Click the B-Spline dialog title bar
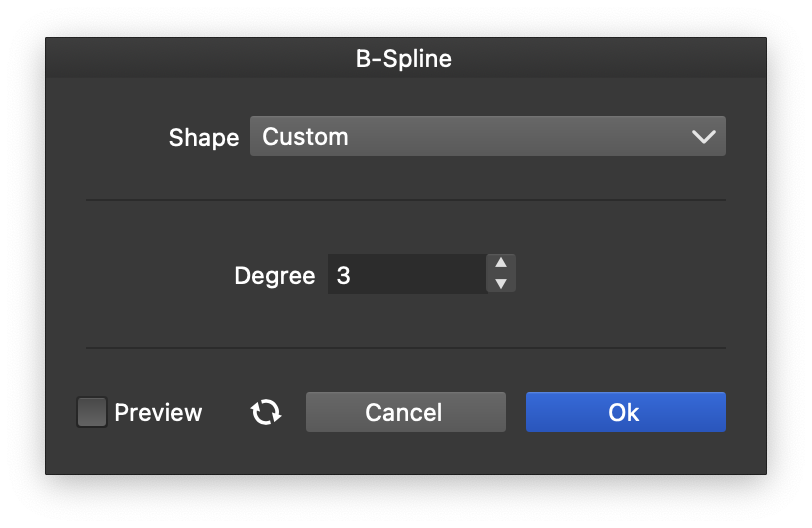This screenshot has height=528, width=812. click(404, 59)
